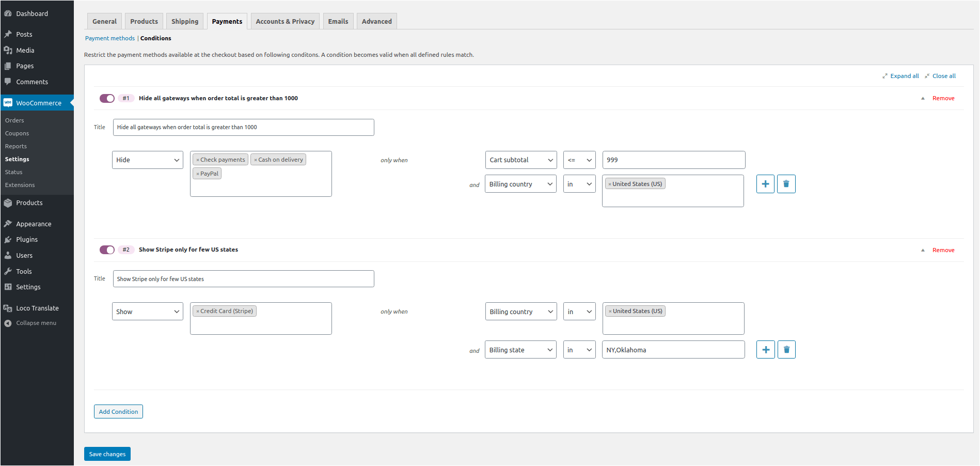Save changes to payment conditions
This screenshot has height=466, width=980.
click(x=107, y=454)
